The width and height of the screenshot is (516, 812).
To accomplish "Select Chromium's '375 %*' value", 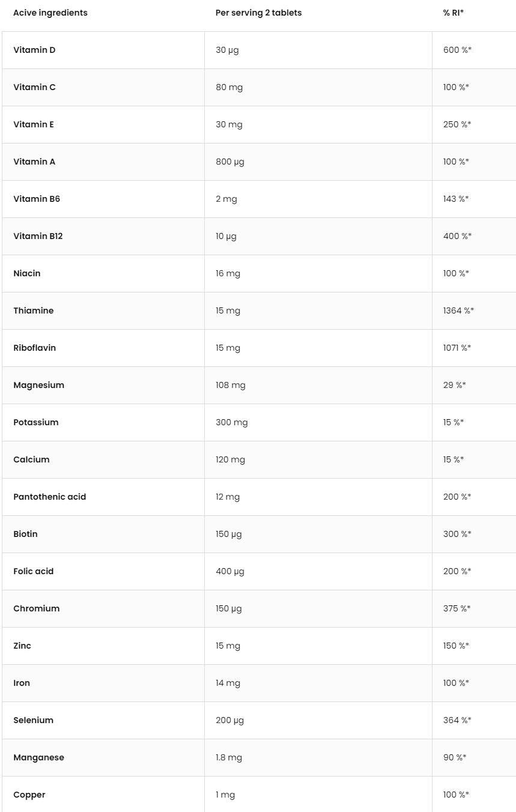I will tap(457, 608).
